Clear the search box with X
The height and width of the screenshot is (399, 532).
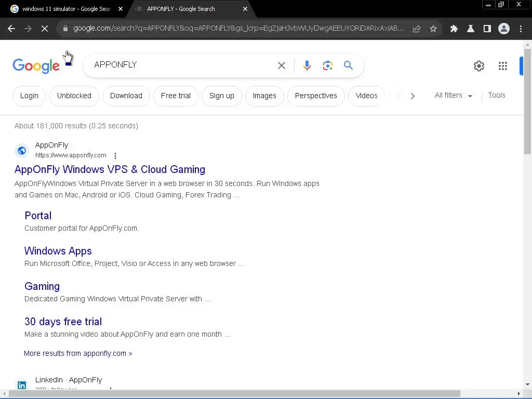[x=282, y=65]
